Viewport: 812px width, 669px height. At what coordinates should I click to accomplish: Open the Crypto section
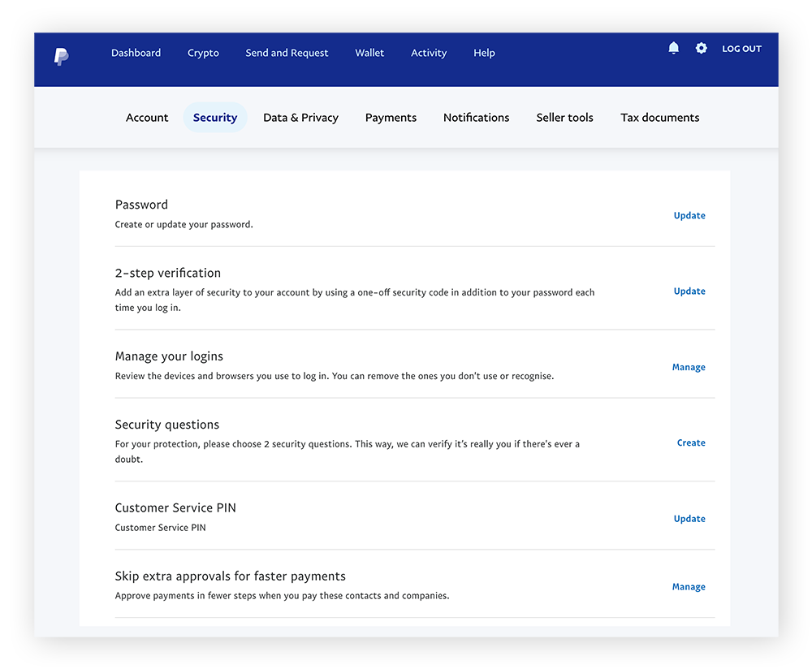tap(203, 53)
